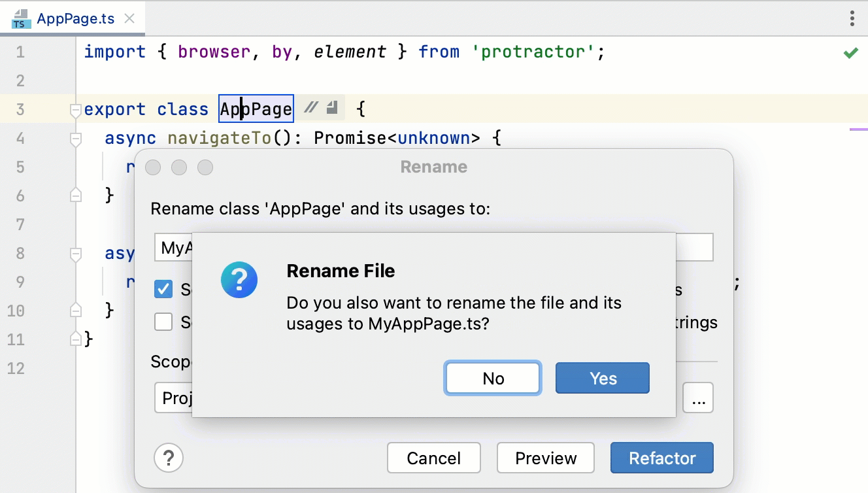Collapse the second async method fold on line 8
This screenshot has height=493, width=868.
click(76, 254)
